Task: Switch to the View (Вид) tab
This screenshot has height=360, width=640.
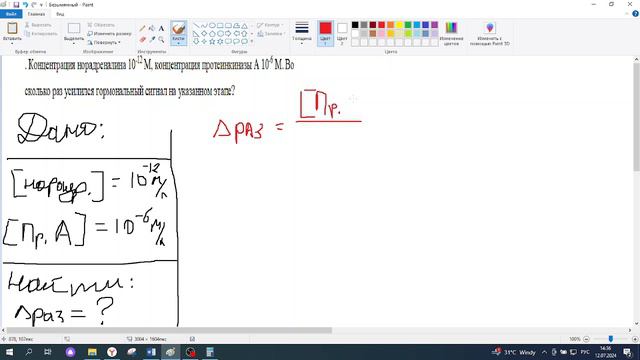Action: coord(60,14)
